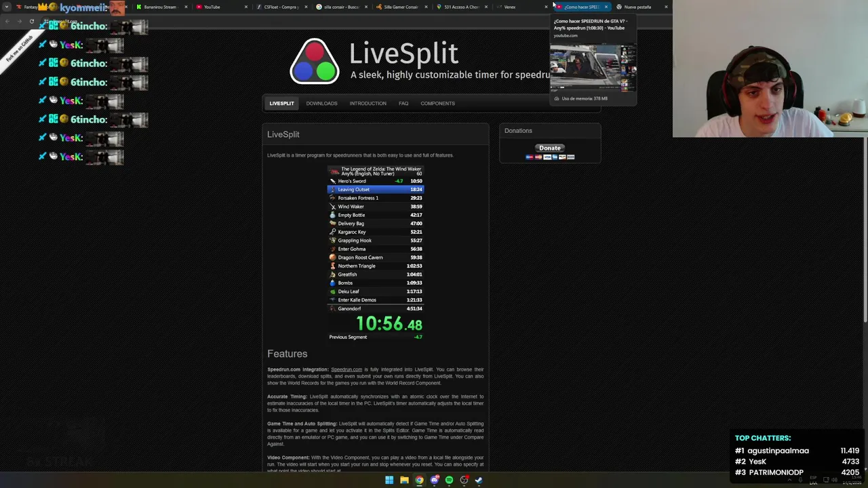Open Discord from the taskbar
The width and height of the screenshot is (868, 488).
434,480
